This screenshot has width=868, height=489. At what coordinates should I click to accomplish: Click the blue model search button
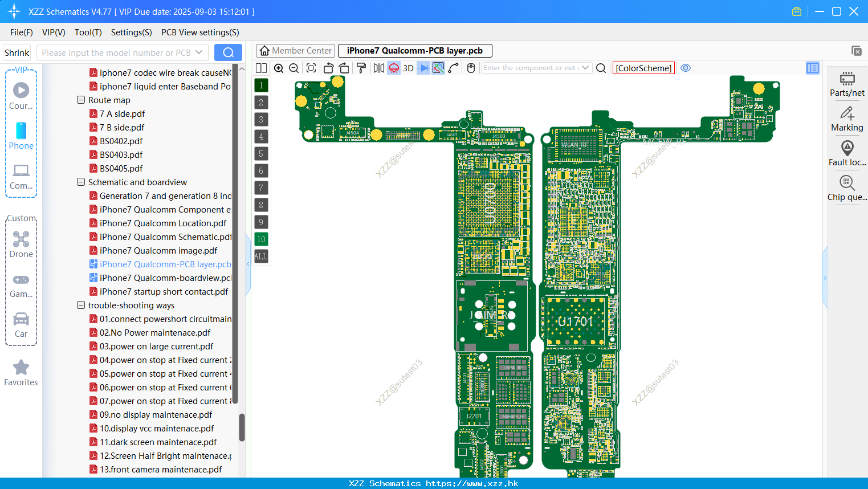(228, 52)
